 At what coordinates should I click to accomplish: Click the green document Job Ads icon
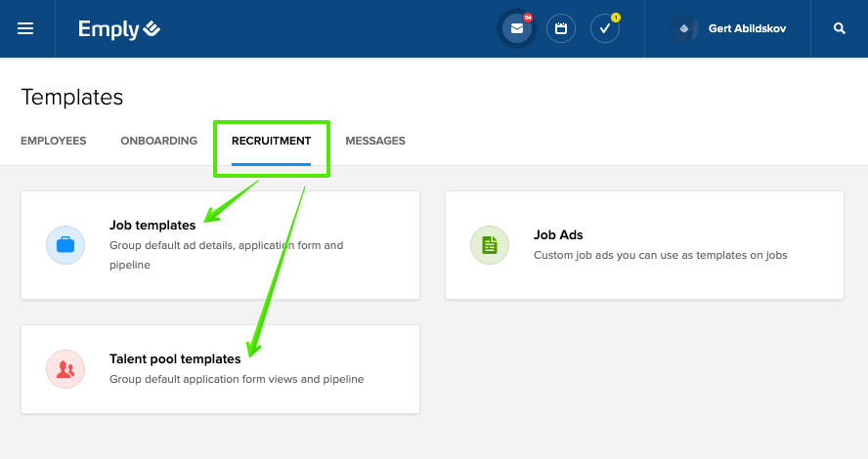click(490, 244)
